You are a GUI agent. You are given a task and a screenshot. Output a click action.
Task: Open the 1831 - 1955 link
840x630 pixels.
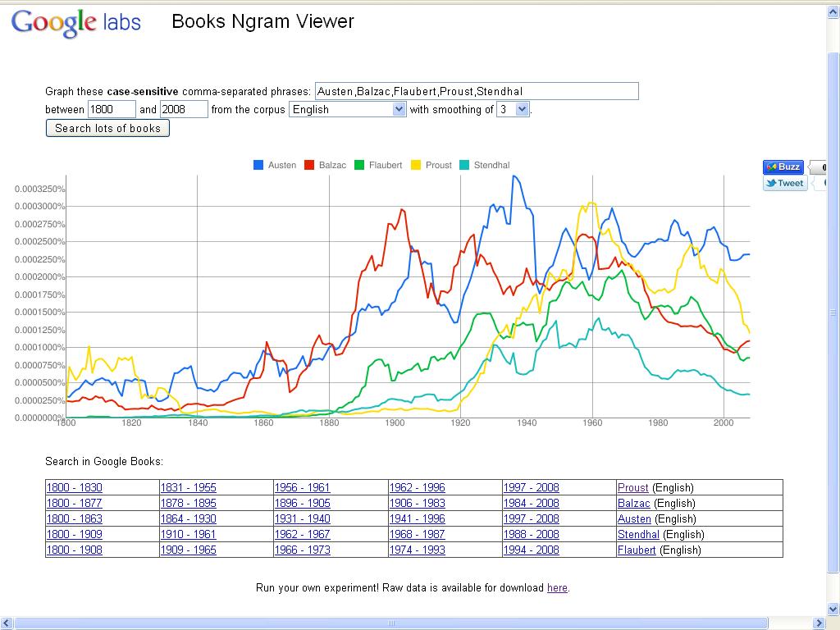189,487
